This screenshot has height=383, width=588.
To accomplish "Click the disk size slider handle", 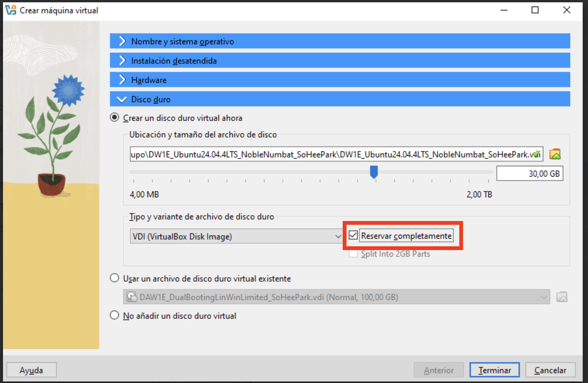I will pos(374,172).
